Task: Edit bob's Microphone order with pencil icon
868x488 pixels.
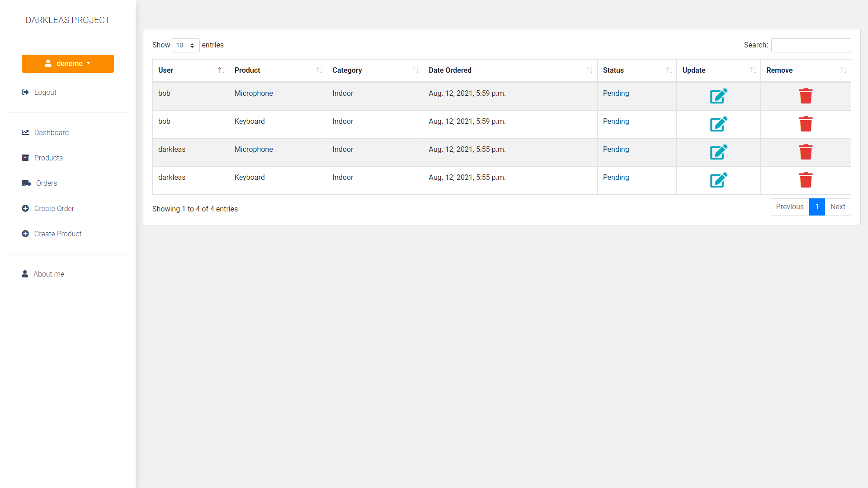Action: point(718,96)
